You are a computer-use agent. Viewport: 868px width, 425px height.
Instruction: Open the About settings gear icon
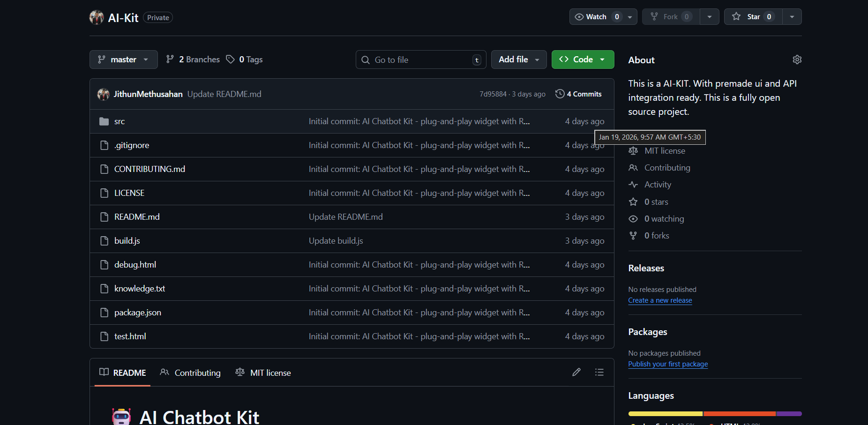[x=797, y=60]
